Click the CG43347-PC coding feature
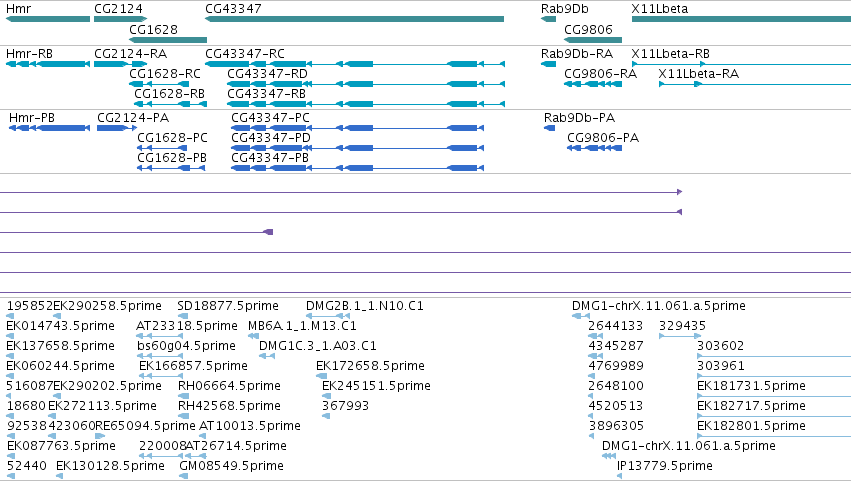This screenshot has width=851, height=481. point(357,128)
